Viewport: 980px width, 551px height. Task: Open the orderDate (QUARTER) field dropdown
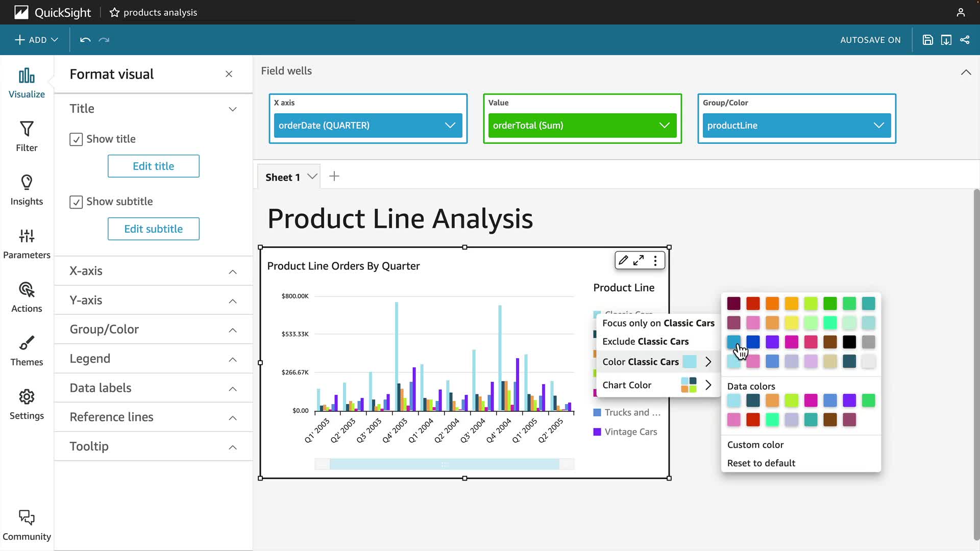click(368, 126)
